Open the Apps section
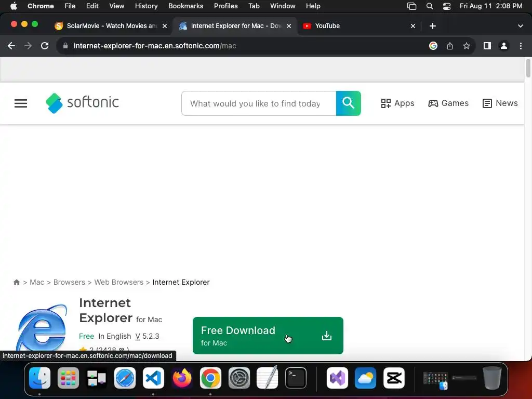This screenshot has width=532, height=399. tap(397, 103)
